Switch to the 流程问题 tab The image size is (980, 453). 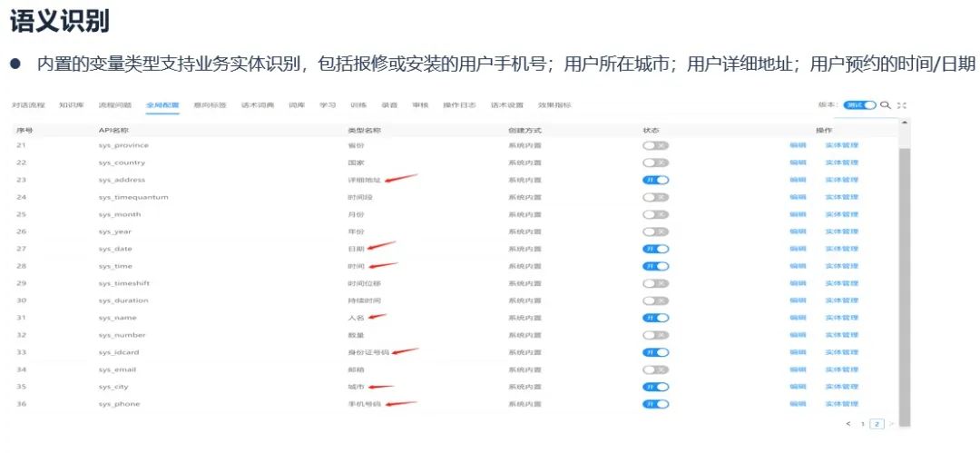click(x=114, y=105)
